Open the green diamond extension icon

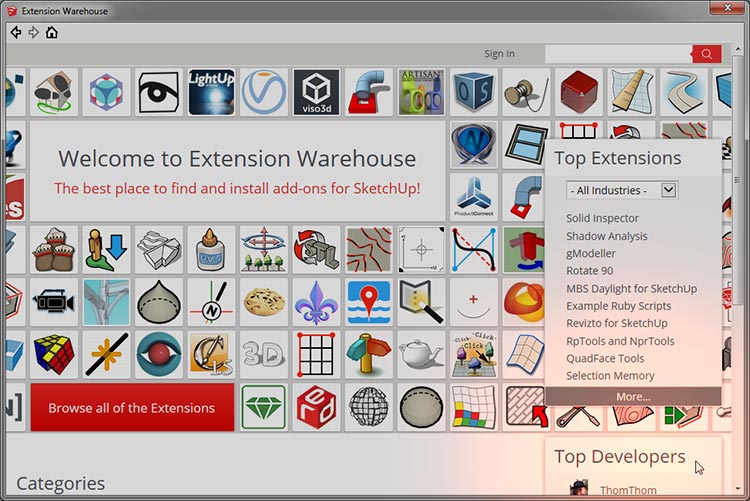[264, 407]
